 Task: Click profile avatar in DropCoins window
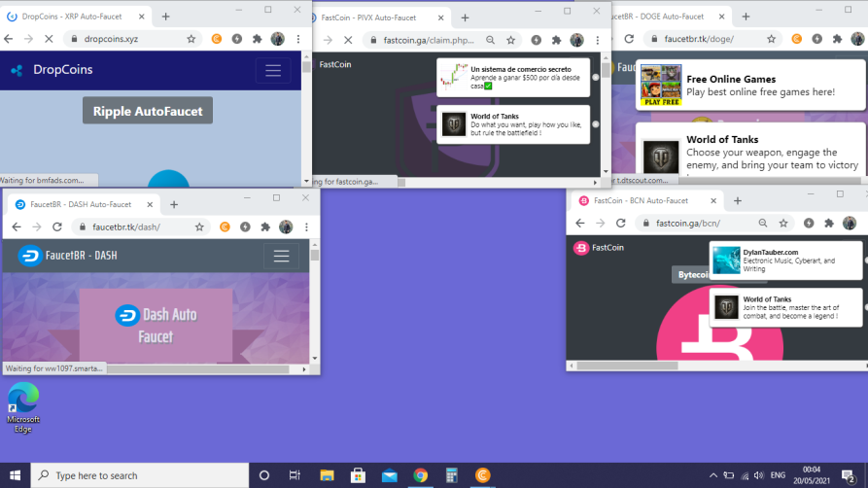tap(278, 39)
